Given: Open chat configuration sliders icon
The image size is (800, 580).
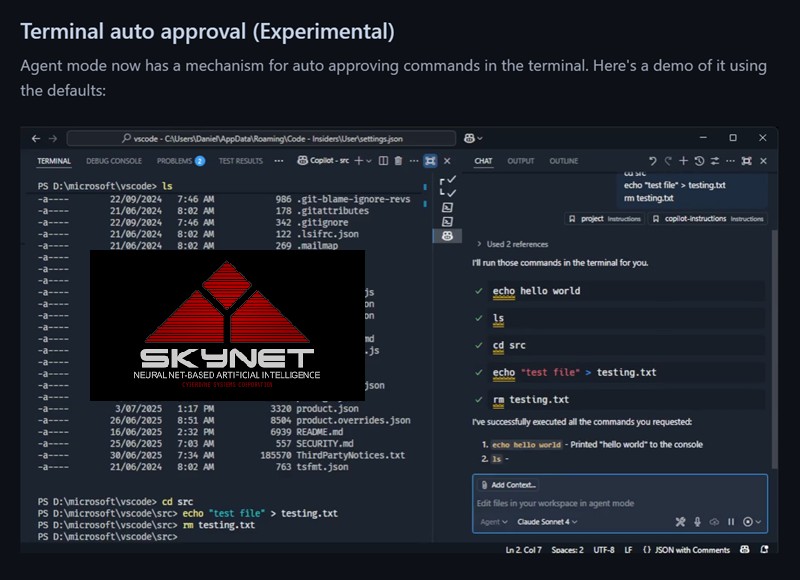Looking at the screenshot, I should point(715,161).
